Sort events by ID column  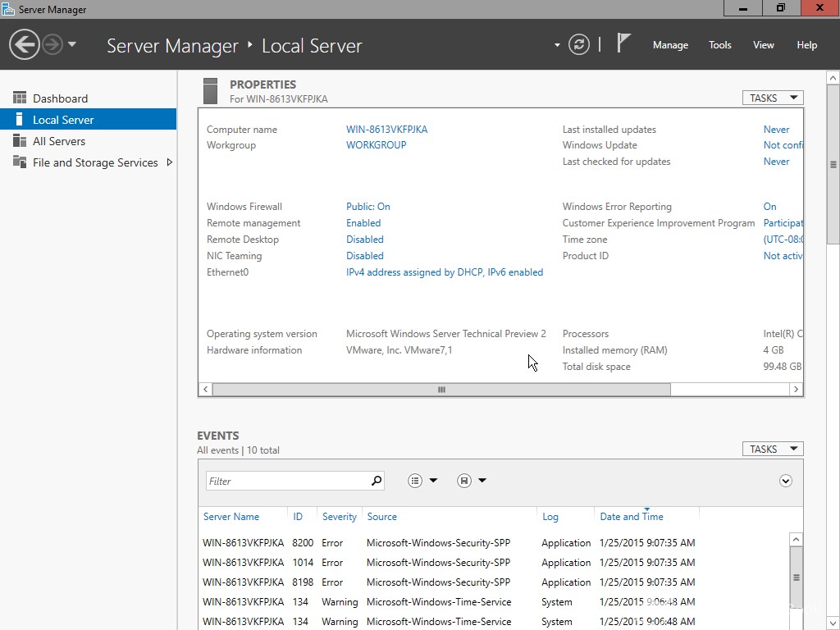298,517
